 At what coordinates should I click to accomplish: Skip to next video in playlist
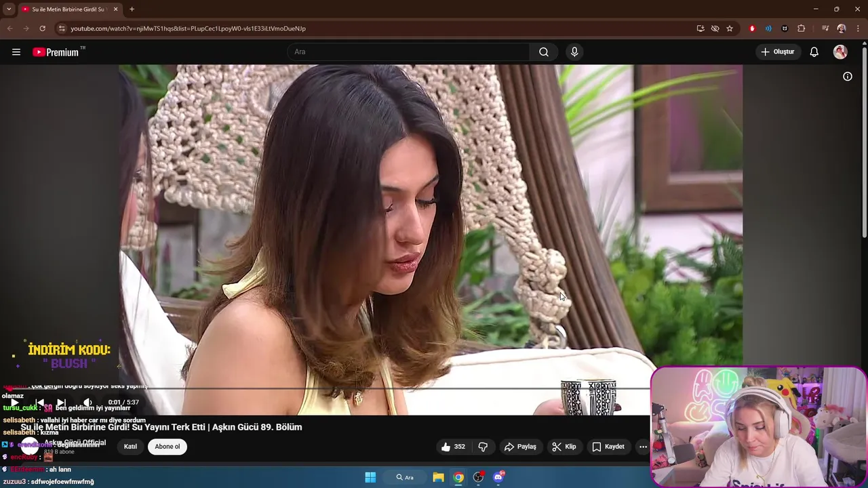61,403
